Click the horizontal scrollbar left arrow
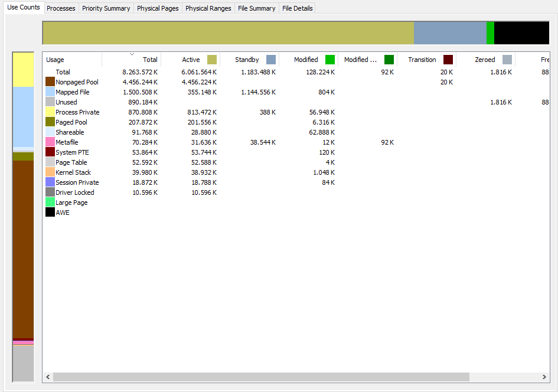Screen dimensions: 558x392 tap(48, 377)
